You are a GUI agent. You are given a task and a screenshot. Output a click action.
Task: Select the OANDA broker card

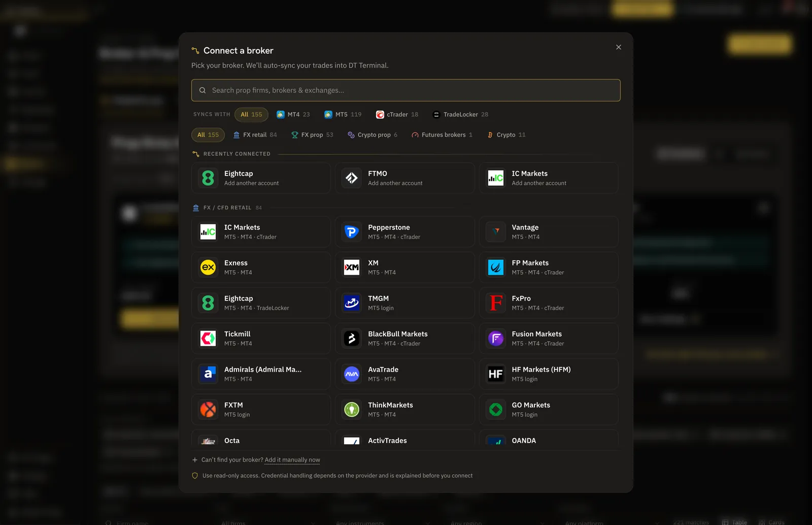pos(549,438)
